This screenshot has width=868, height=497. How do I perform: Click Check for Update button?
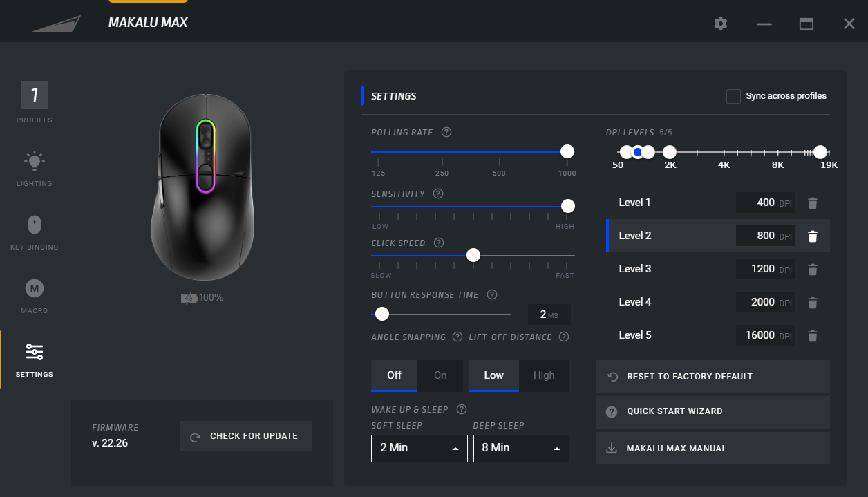pyautogui.click(x=246, y=436)
